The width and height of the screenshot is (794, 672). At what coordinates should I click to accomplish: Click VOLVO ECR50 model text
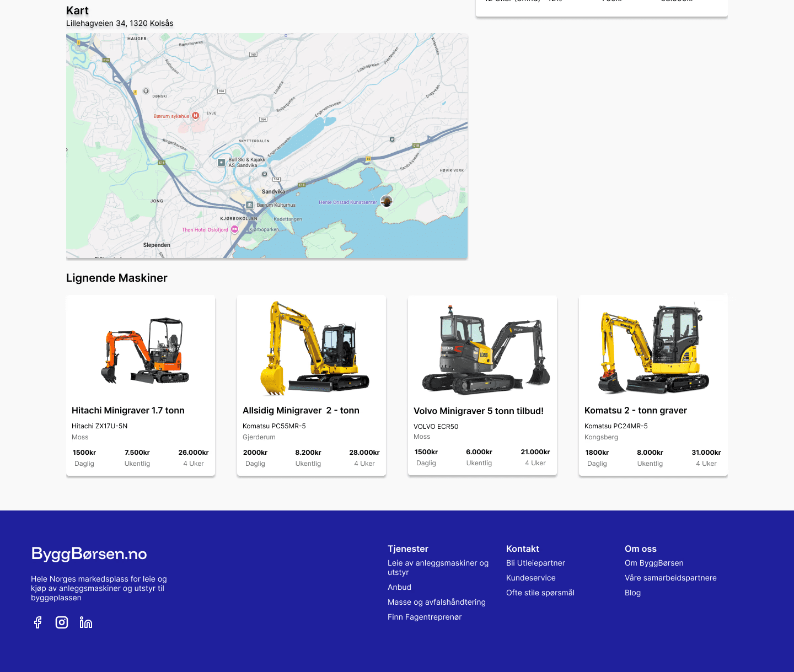click(x=436, y=427)
